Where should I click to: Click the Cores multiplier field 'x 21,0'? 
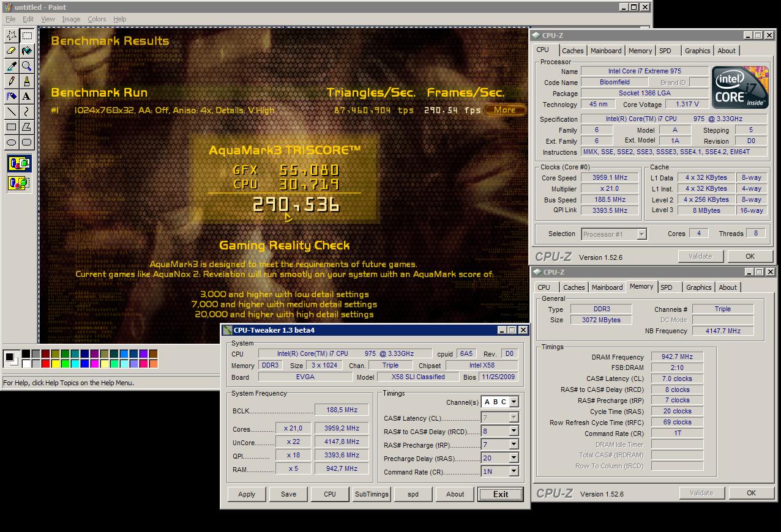click(293, 428)
